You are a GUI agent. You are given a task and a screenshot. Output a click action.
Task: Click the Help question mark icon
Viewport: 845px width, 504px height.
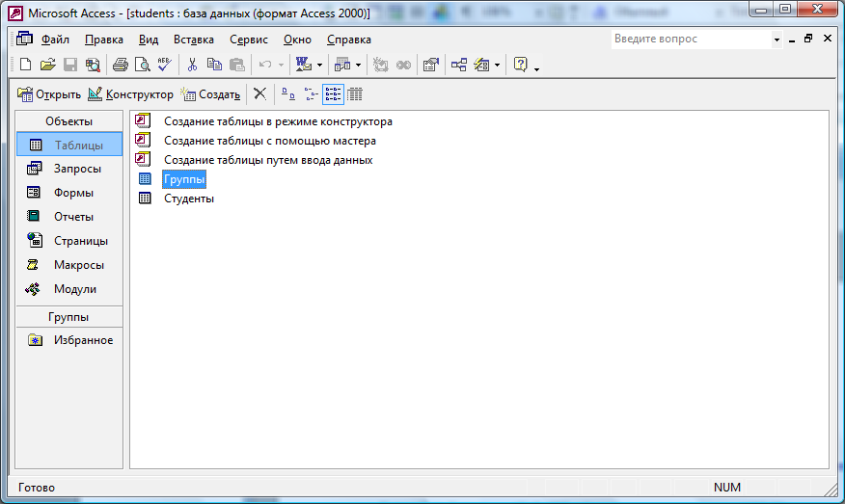click(520, 65)
